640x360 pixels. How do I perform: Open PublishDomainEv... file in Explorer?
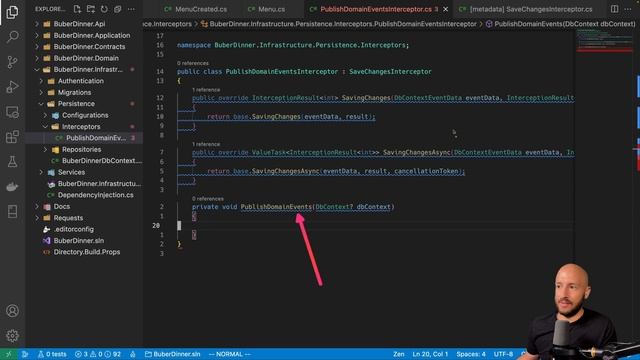96,138
